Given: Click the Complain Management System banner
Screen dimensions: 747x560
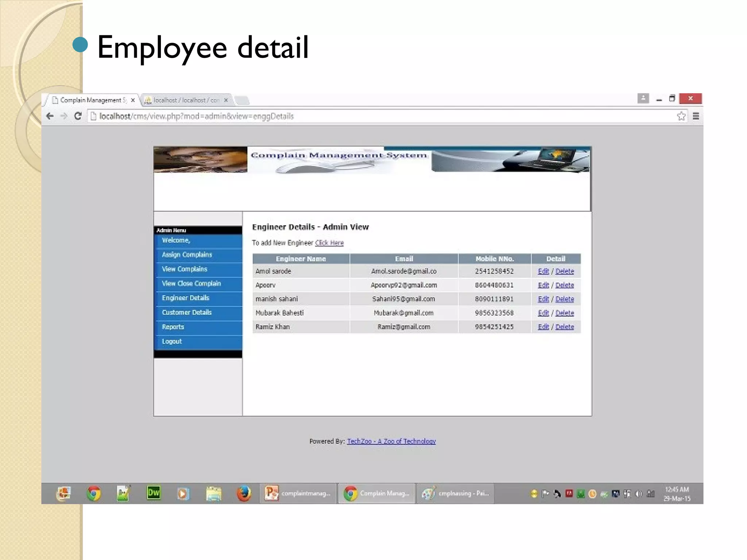Looking at the screenshot, I should 372,160.
